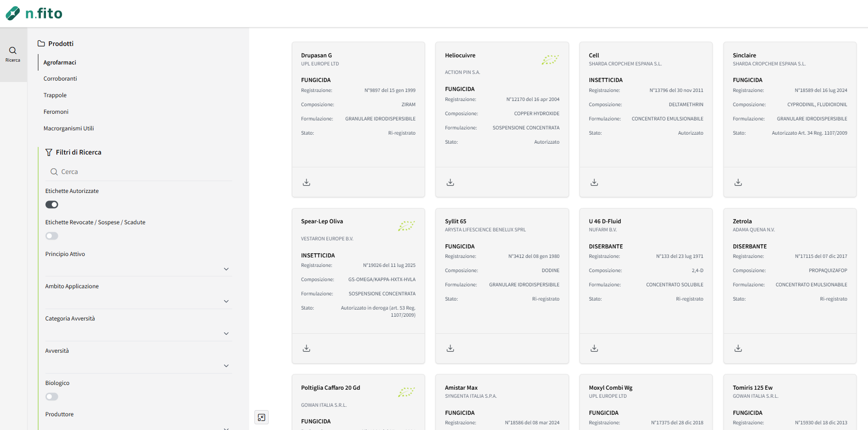Open the Moxyl Combi Wg product title
Screen dimensions: 868x430
(x=611, y=388)
